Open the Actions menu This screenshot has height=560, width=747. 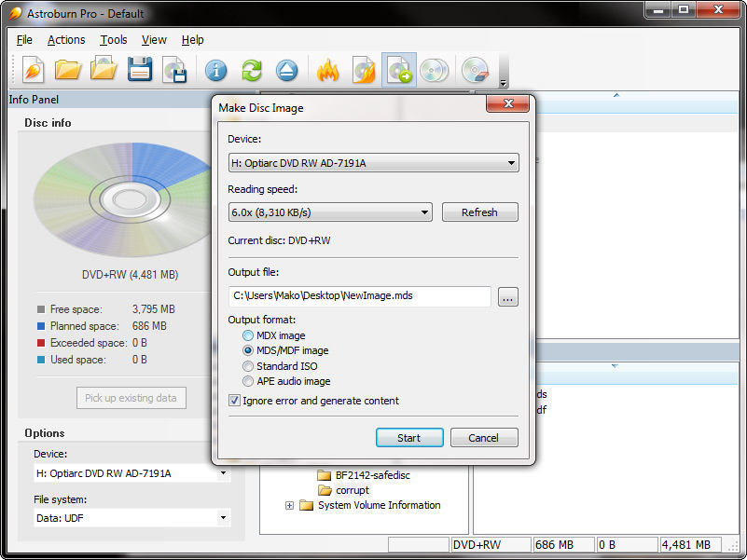(66, 40)
